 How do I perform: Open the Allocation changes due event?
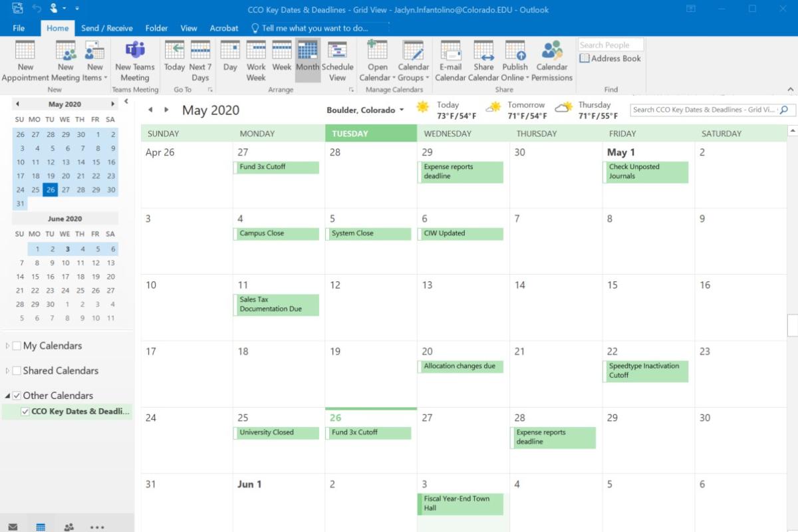[461, 366]
